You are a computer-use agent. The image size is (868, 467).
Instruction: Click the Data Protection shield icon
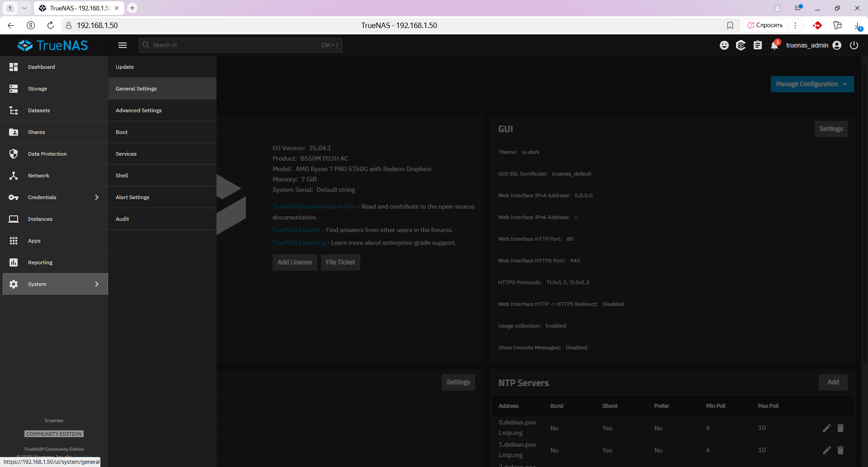pyautogui.click(x=14, y=154)
